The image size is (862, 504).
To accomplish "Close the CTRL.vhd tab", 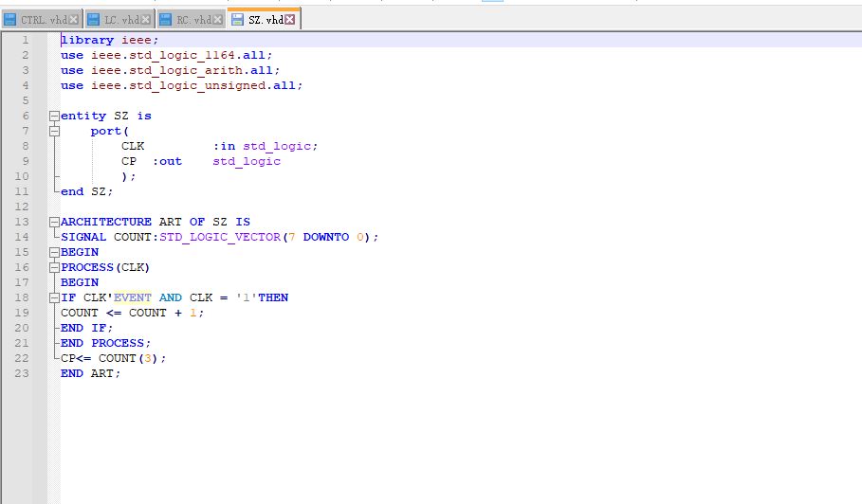I will [74, 20].
